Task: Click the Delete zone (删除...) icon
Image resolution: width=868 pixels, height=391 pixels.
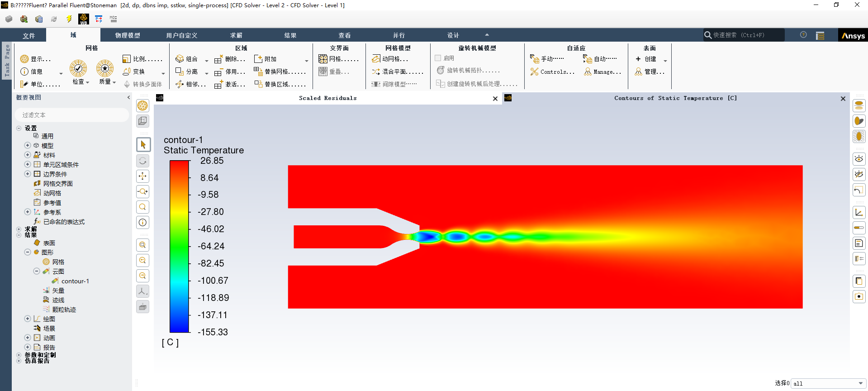Action: click(218, 59)
